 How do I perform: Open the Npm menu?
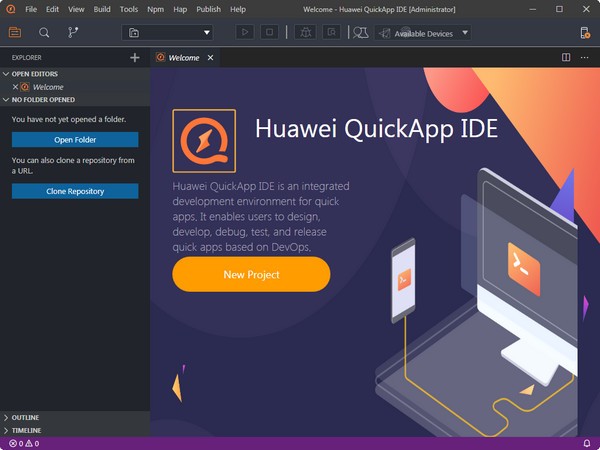click(x=155, y=9)
